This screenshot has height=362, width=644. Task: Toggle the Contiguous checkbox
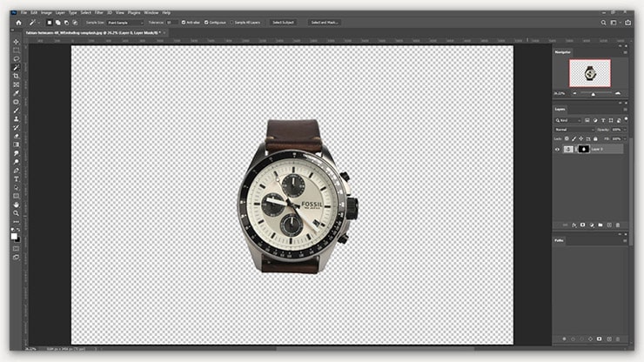tap(206, 23)
